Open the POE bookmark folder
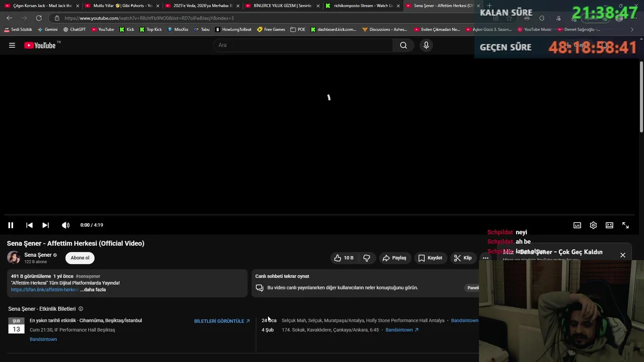 [297, 30]
